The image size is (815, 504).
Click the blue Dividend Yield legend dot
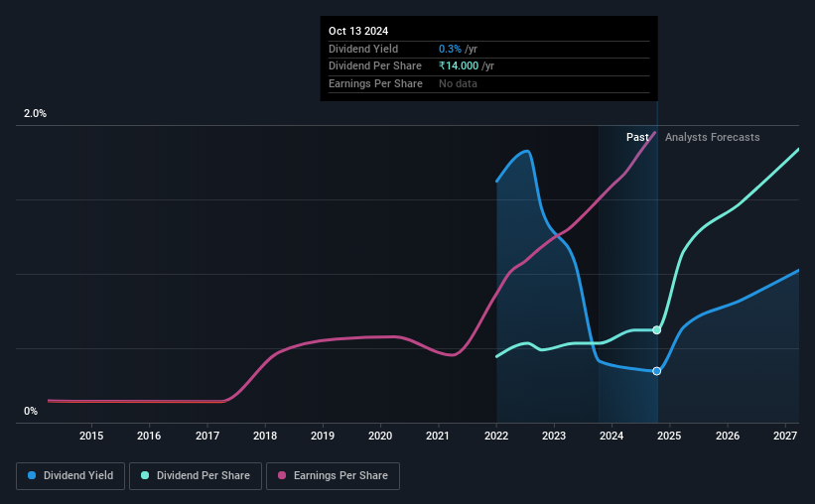pyautogui.click(x=32, y=475)
